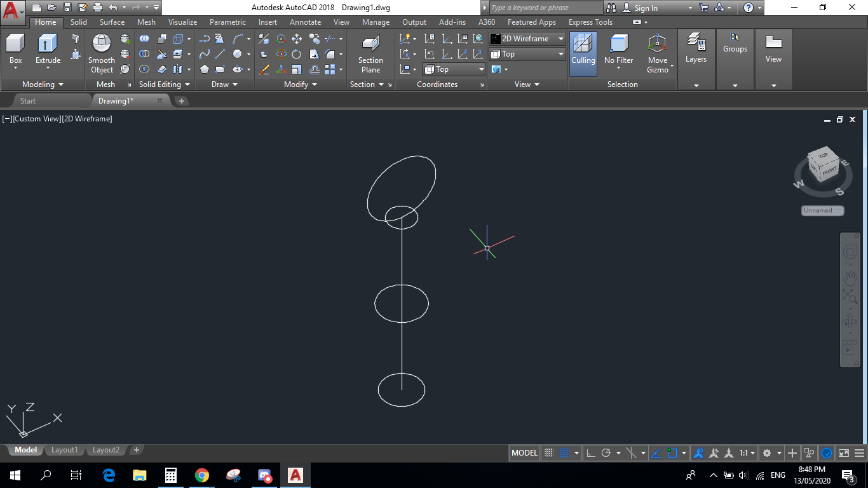The width and height of the screenshot is (868, 488).
Task: Toggle object snap tracking
Action: pyautogui.click(x=656, y=453)
